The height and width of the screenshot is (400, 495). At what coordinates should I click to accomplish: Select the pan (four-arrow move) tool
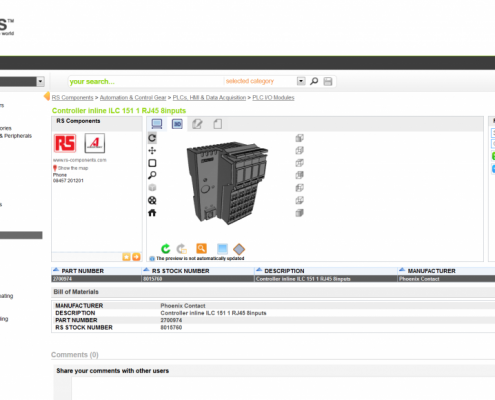pyautogui.click(x=152, y=151)
